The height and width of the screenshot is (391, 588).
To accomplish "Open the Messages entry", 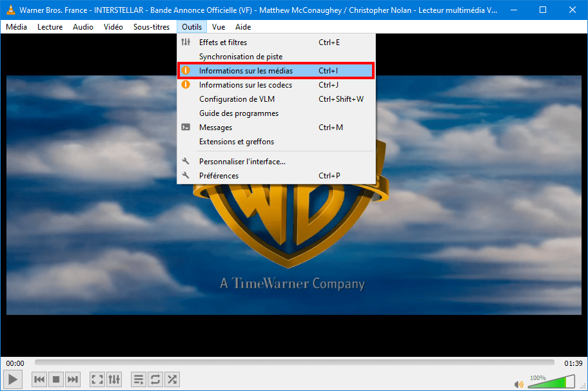I will pyautogui.click(x=276, y=128).
